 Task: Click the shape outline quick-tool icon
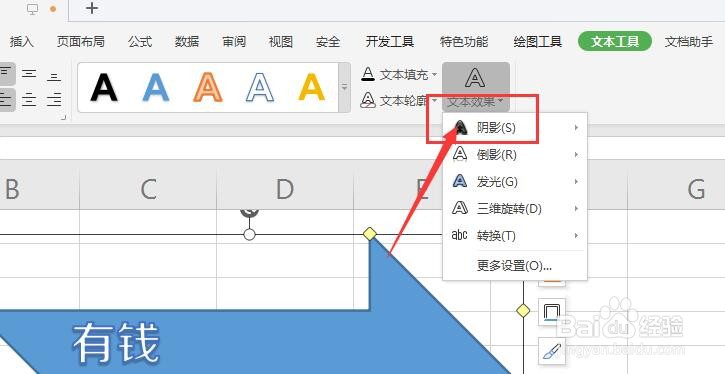(552, 312)
